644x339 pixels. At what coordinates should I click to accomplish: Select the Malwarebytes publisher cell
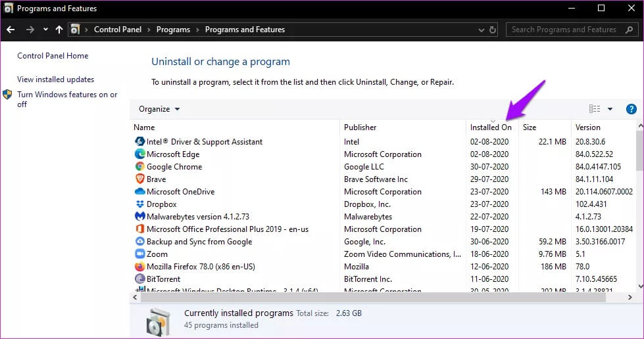(x=368, y=216)
